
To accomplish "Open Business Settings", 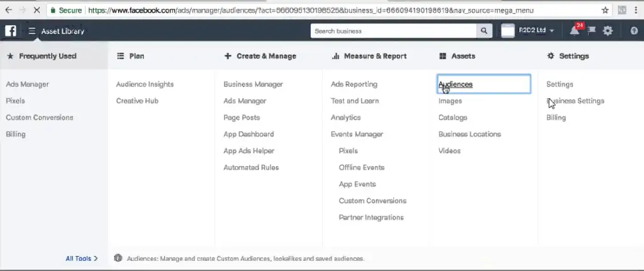I will point(575,101).
